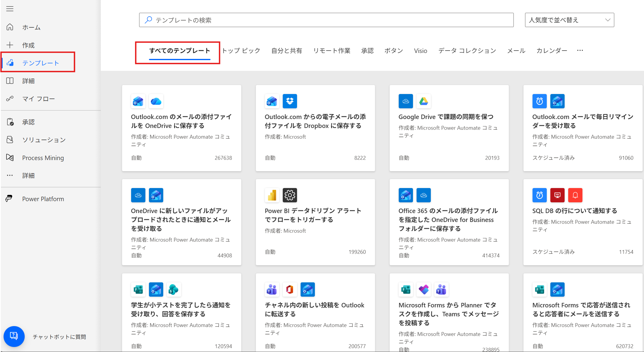This screenshot has width=644, height=352.
Task: Open Process Mining in the sidebar
Action: 43,158
